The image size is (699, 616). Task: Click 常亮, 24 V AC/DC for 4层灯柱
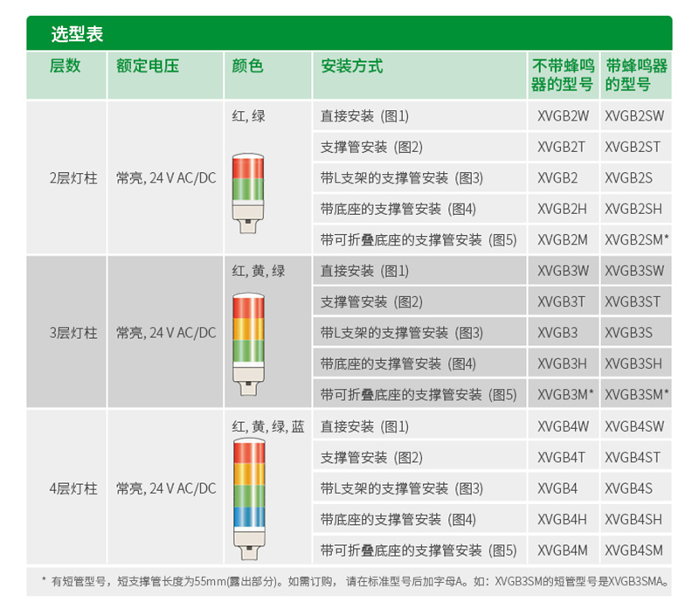[x=166, y=488]
